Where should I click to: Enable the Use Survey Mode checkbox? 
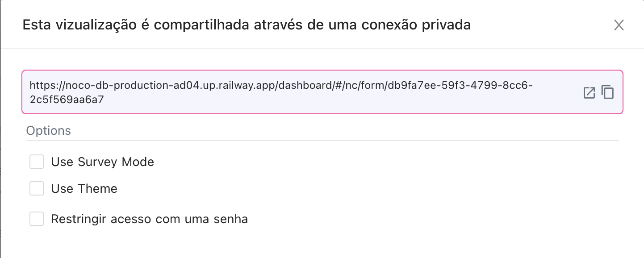pyautogui.click(x=37, y=162)
